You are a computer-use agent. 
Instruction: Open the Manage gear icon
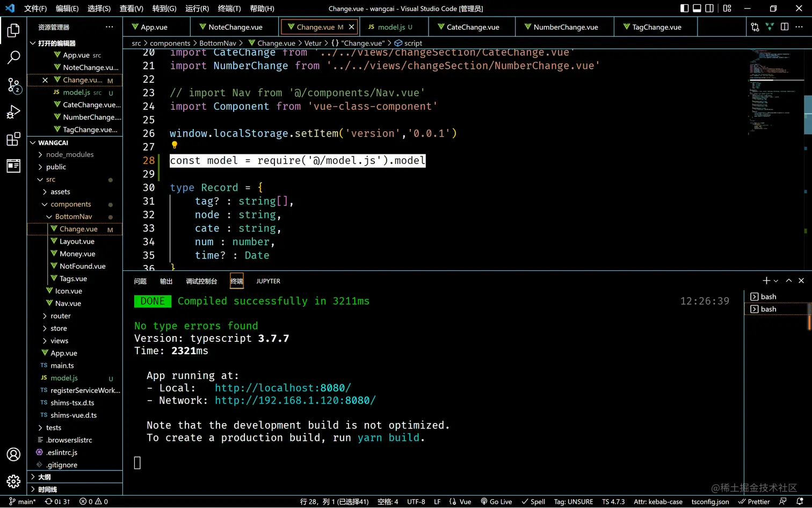click(13, 481)
